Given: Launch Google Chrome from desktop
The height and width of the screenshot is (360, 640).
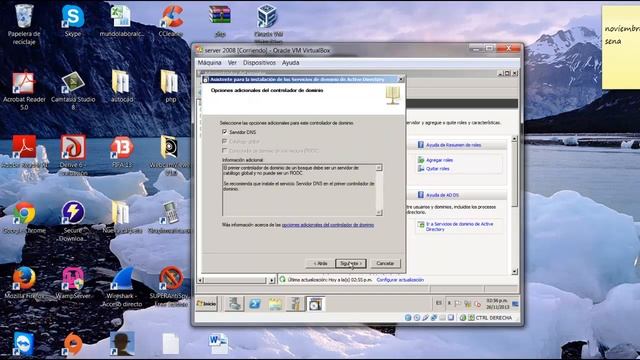Looking at the screenshot, I should (x=24, y=217).
